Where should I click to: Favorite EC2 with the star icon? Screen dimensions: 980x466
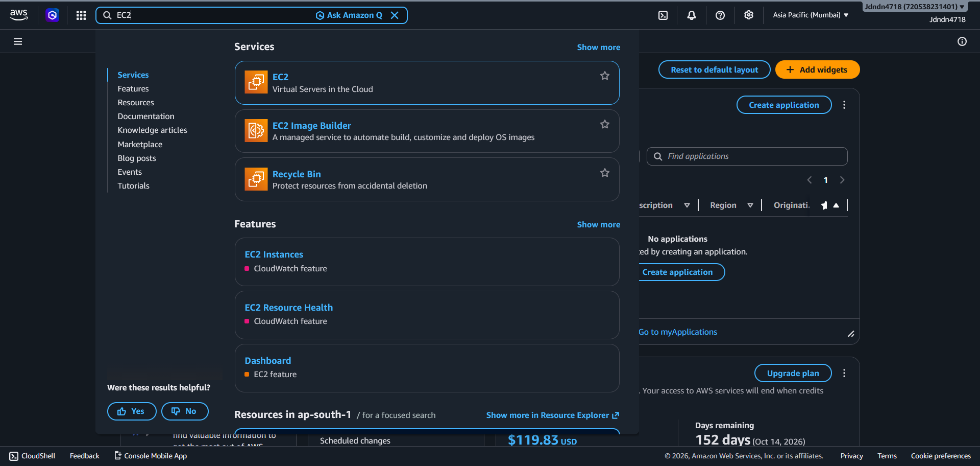tap(605, 76)
